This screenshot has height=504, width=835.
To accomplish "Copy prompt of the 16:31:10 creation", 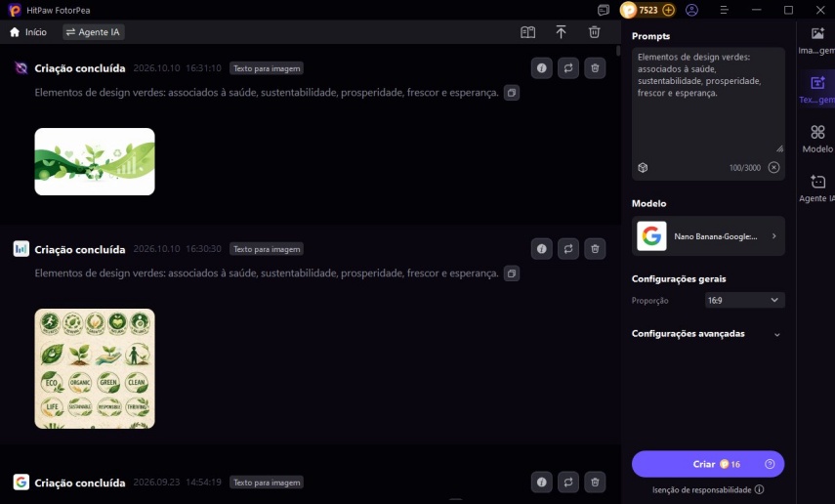I will [x=511, y=93].
